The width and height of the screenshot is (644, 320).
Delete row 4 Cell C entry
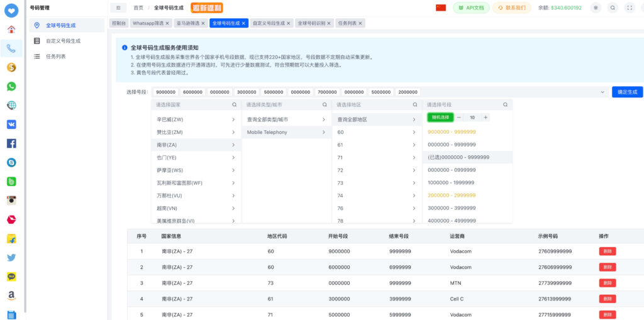point(608,299)
